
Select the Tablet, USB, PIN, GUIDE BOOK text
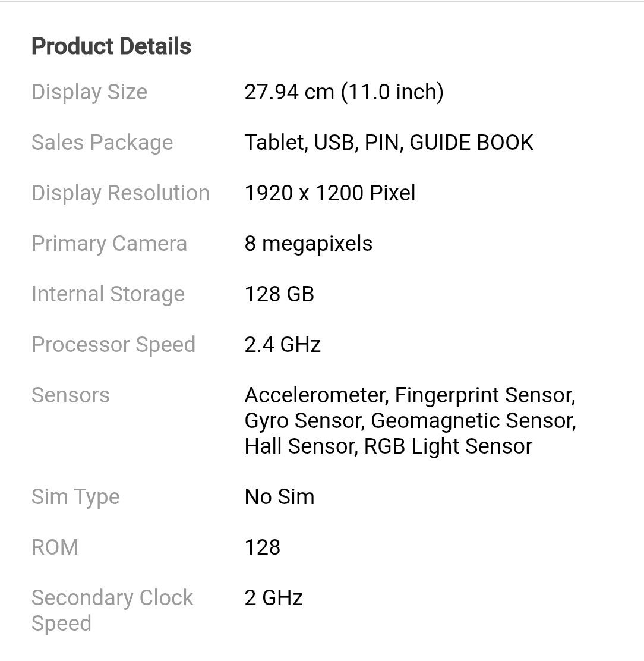pos(389,143)
